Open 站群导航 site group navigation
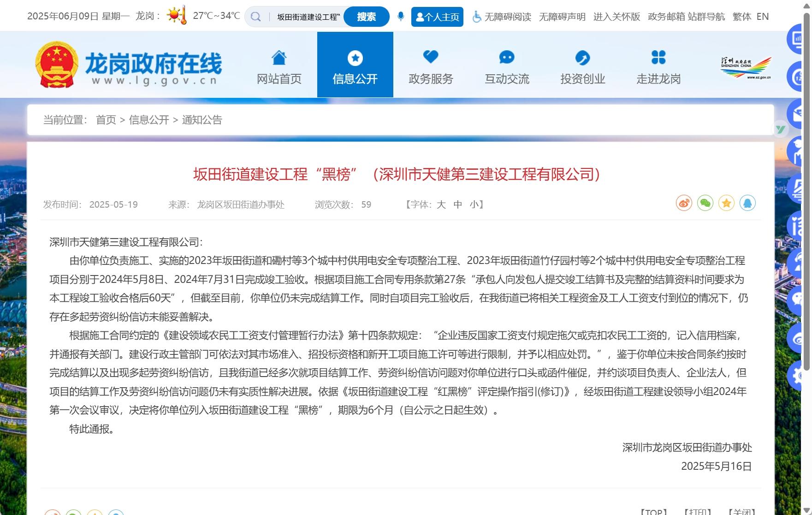This screenshot has width=812, height=515. pyautogui.click(x=706, y=17)
